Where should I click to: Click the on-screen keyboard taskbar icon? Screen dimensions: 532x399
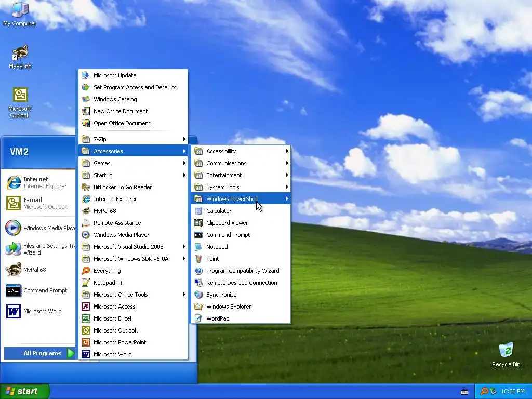(x=464, y=392)
